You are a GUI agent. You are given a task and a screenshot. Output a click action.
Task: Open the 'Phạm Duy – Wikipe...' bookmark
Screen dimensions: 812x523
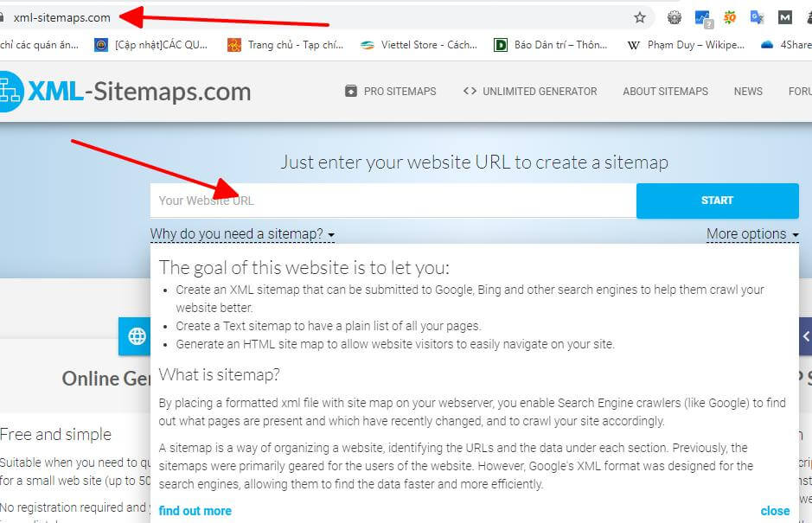686,45
